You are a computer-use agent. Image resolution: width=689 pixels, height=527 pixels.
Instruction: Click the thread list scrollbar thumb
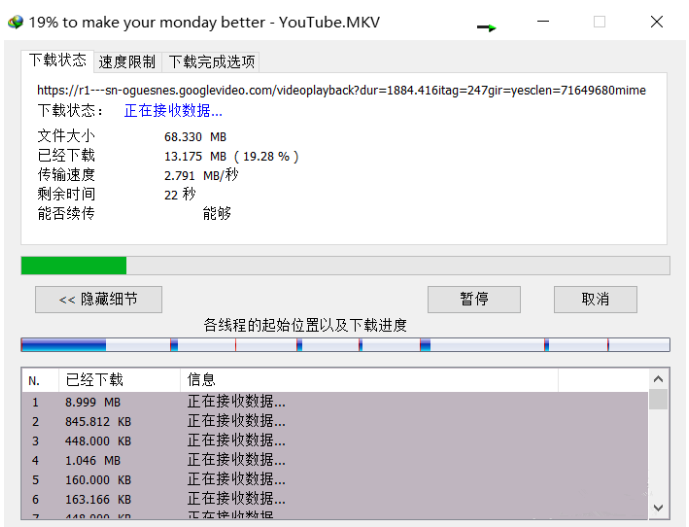(x=658, y=399)
